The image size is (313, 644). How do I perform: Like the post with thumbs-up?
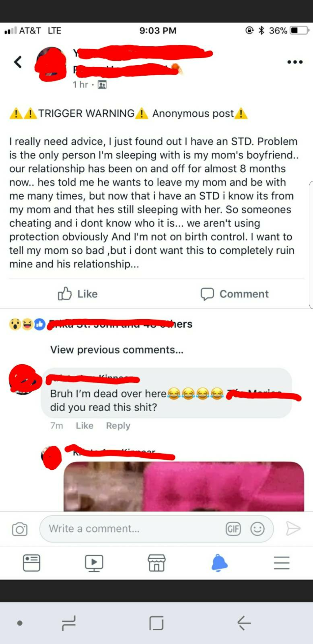coord(78,294)
